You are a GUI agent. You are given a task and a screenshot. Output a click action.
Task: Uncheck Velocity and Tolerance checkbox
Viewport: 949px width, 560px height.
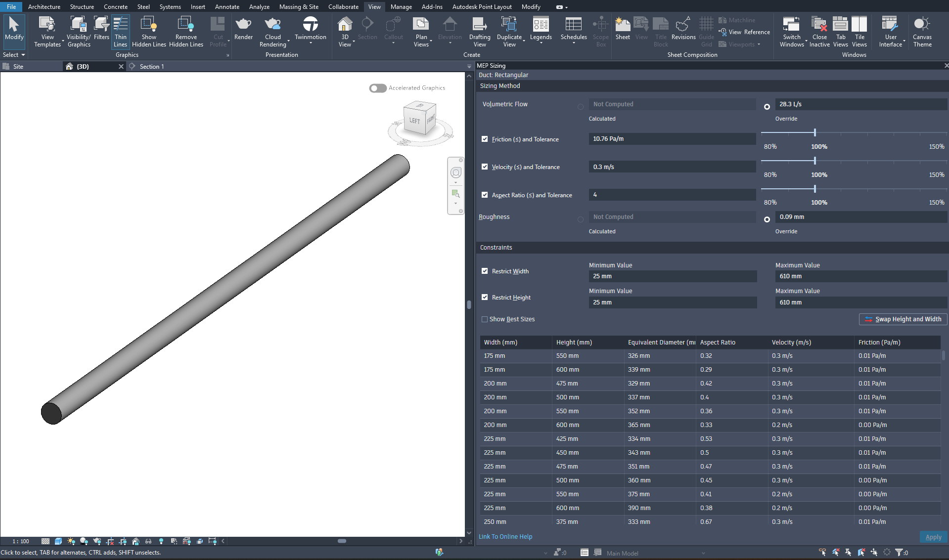(485, 167)
